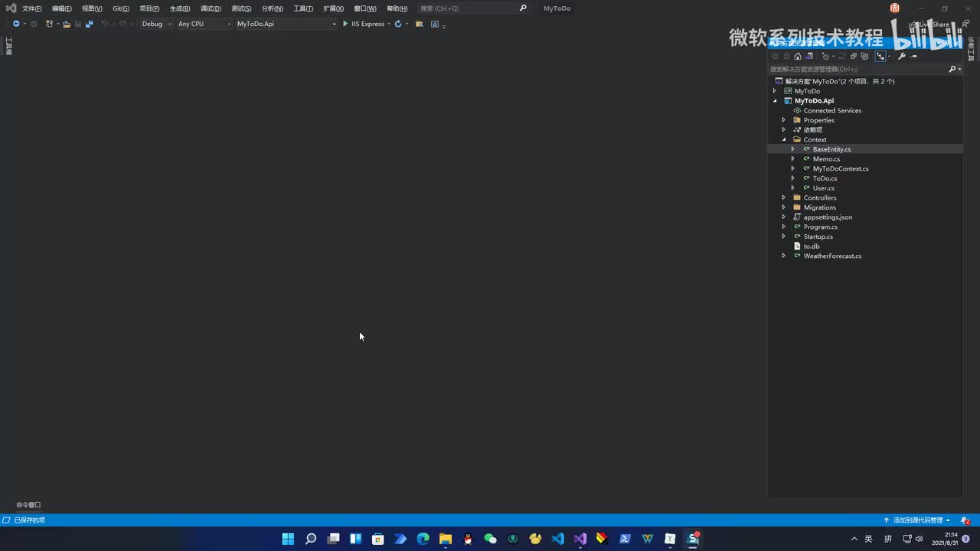The image size is (980, 551).
Task: Select Connected Services node
Action: click(832, 111)
